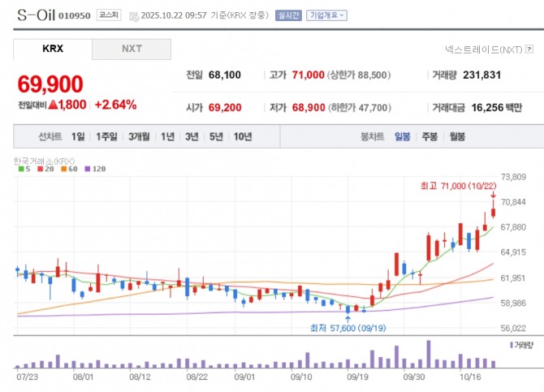The width and height of the screenshot is (544, 392).
Task: Click the current price 69,900
Action: 50,84
